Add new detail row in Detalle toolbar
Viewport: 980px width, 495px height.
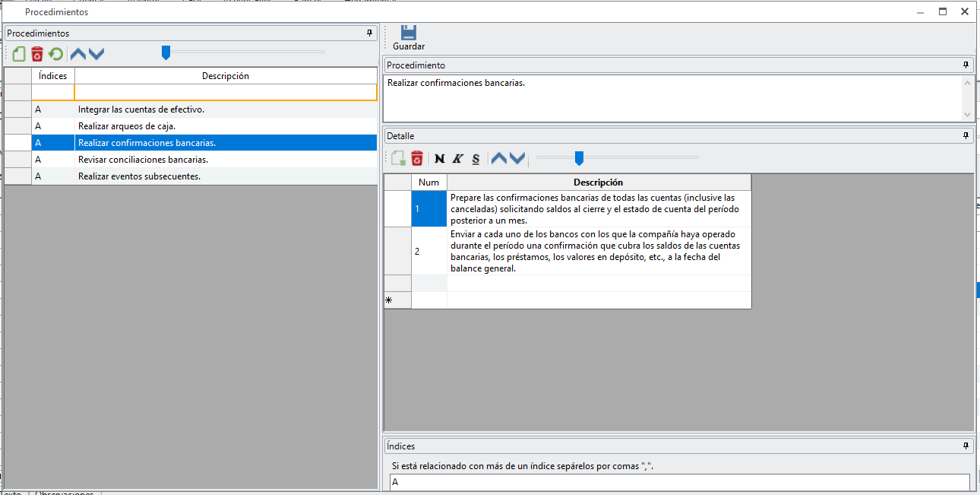coord(398,158)
